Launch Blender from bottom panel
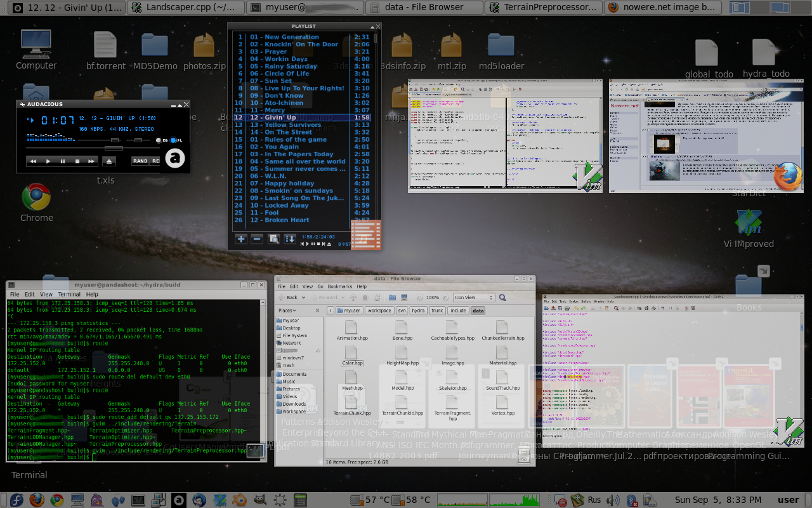Viewport: 812px width, 508px height. tap(240, 500)
